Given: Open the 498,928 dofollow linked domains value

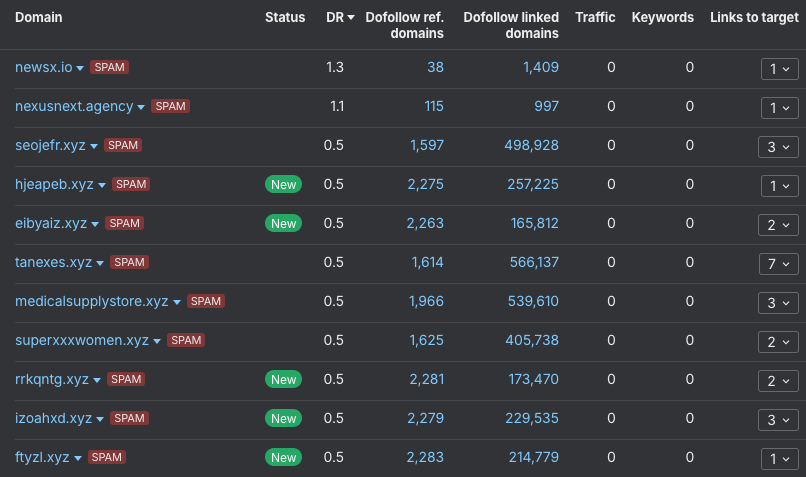Looking at the screenshot, I should coord(532,145).
